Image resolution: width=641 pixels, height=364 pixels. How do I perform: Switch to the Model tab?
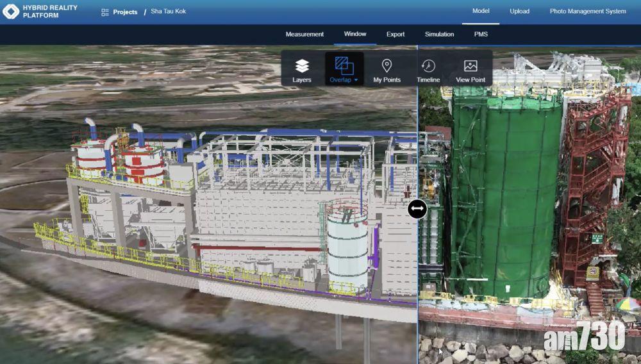point(481,11)
